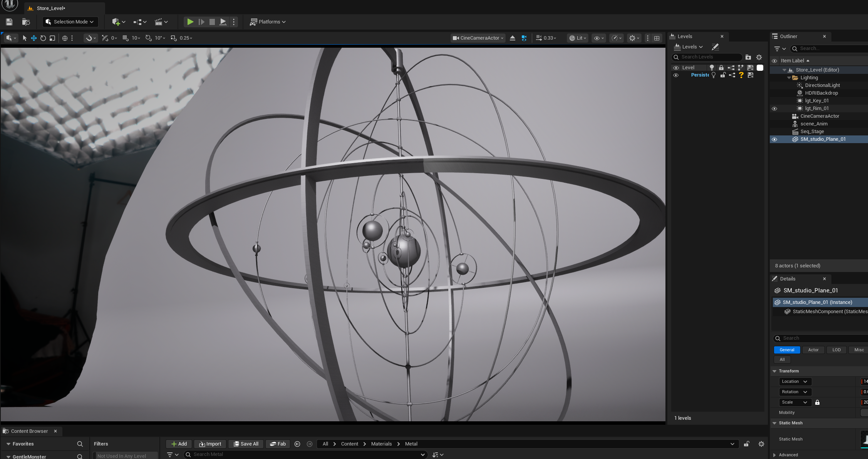
Task: Select the Rotate transform tool
Action: click(x=43, y=38)
